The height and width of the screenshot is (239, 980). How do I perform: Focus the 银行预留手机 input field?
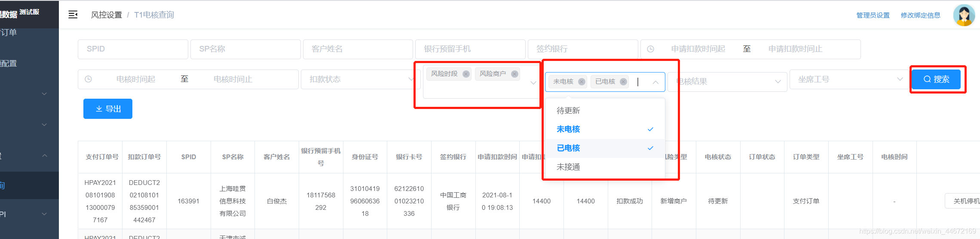click(x=470, y=49)
